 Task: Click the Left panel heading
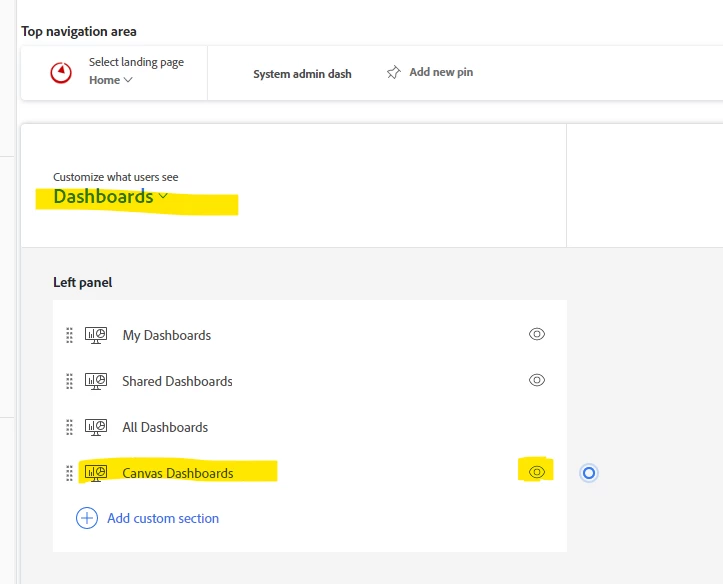83,282
